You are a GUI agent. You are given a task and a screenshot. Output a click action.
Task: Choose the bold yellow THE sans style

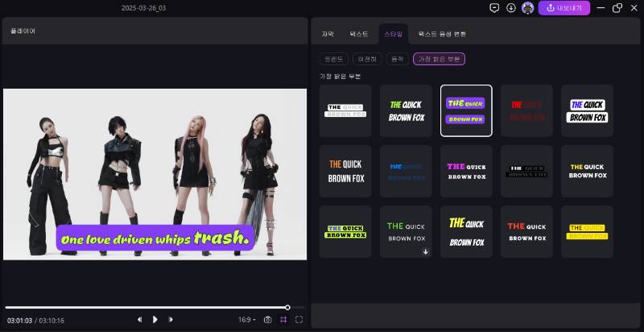(x=588, y=171)
